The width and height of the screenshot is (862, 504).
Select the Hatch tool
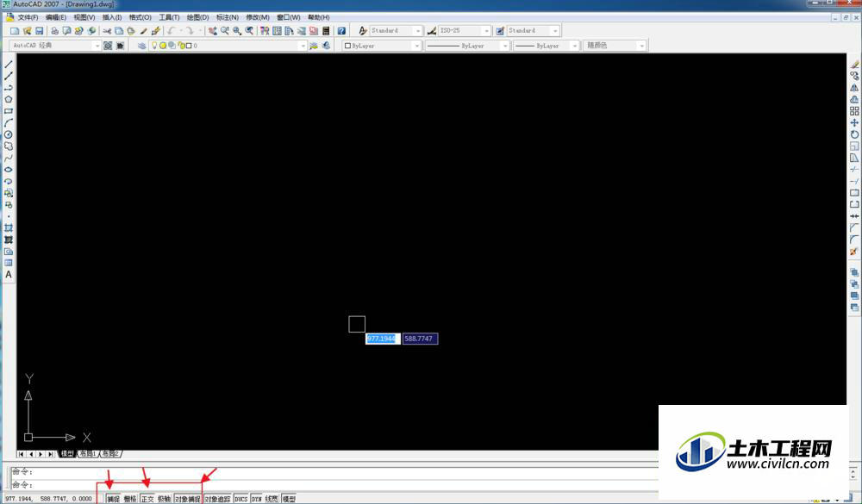(x=9, y=228)
